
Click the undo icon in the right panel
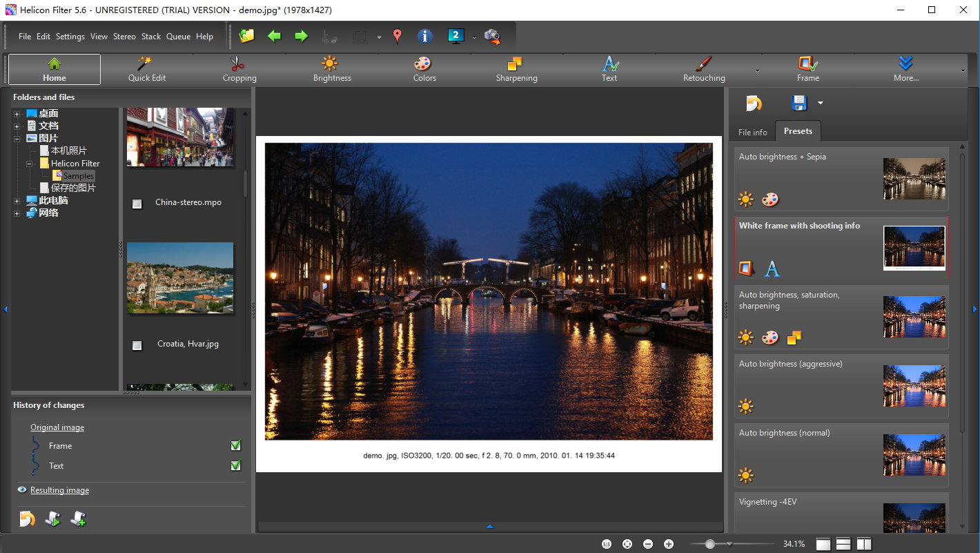[x=754, y=104]
